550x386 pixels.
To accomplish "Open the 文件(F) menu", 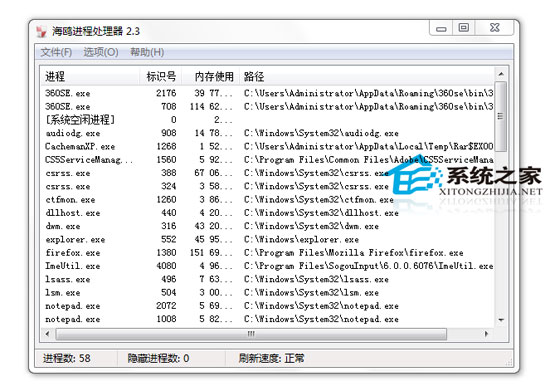I will click(x=56, y=52).
